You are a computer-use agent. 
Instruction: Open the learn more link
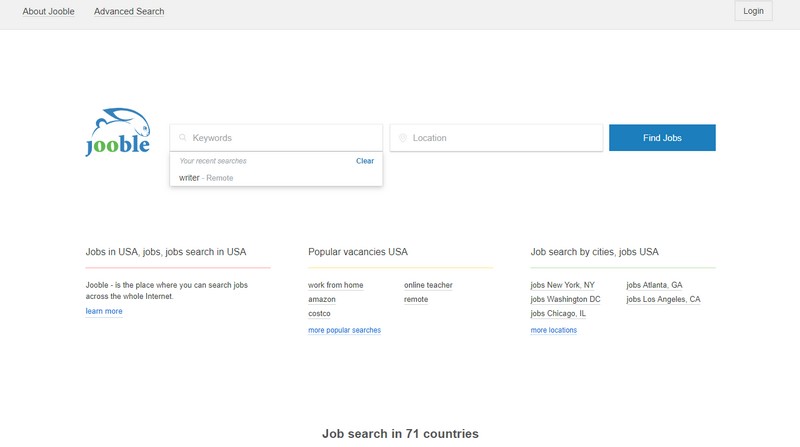coord(104,311)
